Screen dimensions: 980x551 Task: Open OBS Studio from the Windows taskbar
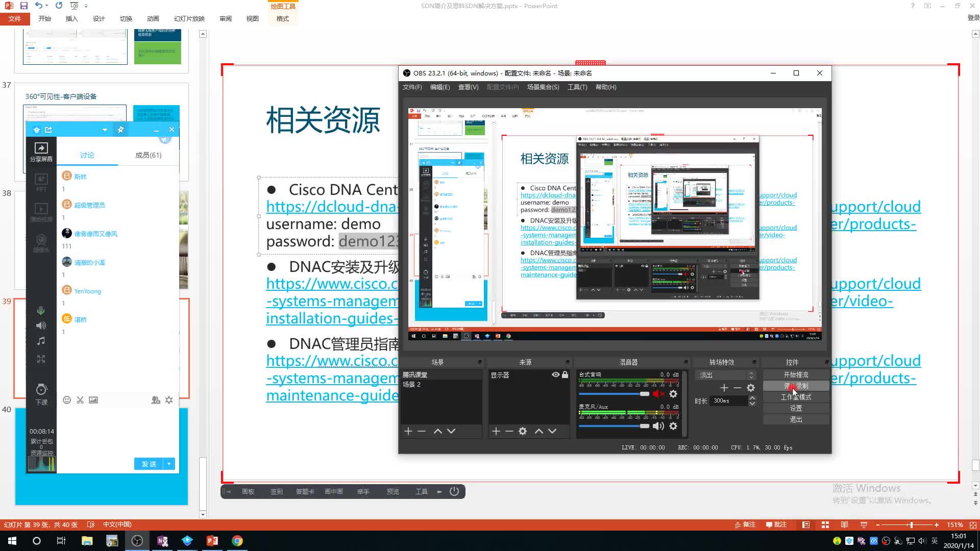click(137, 541)
